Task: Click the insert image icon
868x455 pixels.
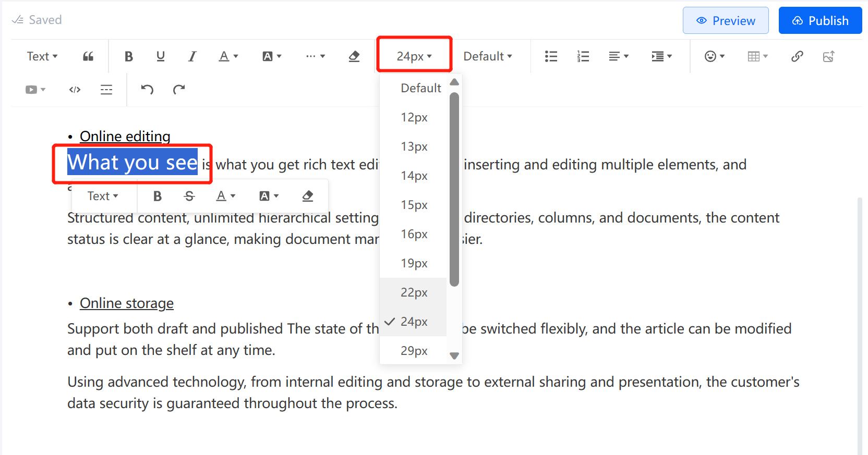Action: click(x=829, y=56)
